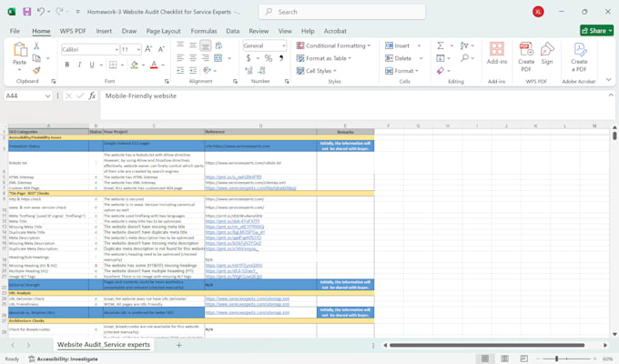The image size is (619, 364).
Task: Apply Accounting dollar number format
Action: (x=249, y=58)
